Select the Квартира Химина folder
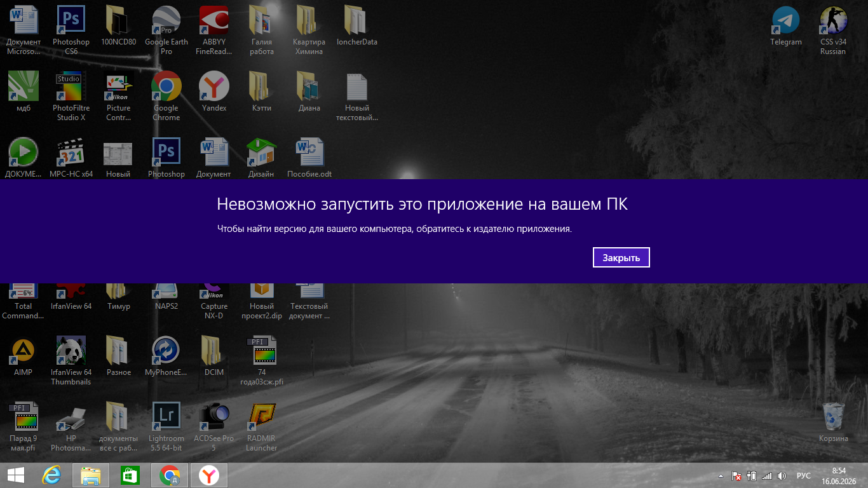The image size is (868, 488). 309,29
